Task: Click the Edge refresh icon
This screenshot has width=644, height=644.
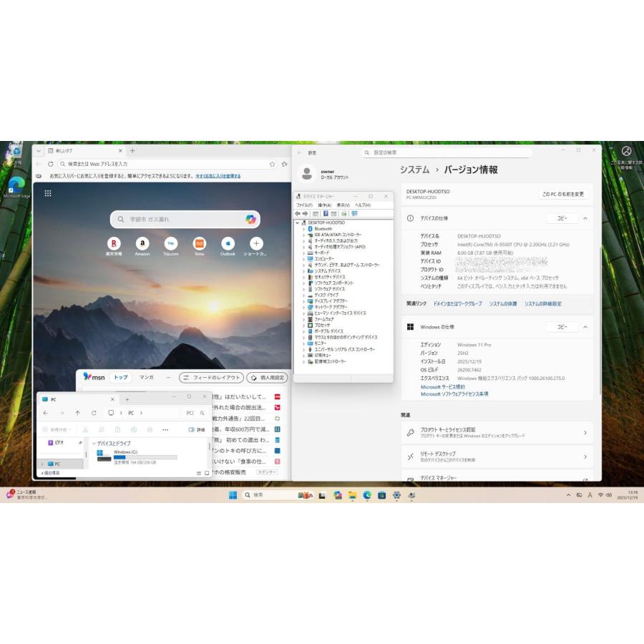Action: [x=50, y=164]
